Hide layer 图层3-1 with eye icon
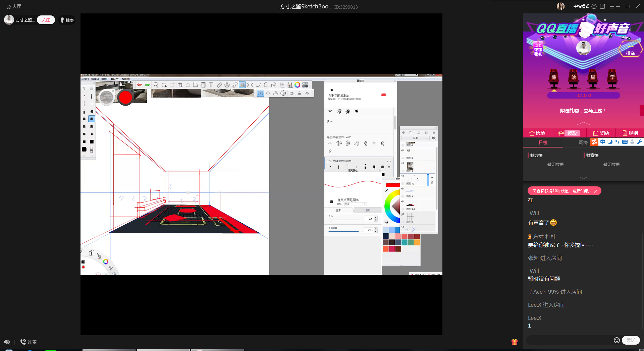 (x=403, y=201)
